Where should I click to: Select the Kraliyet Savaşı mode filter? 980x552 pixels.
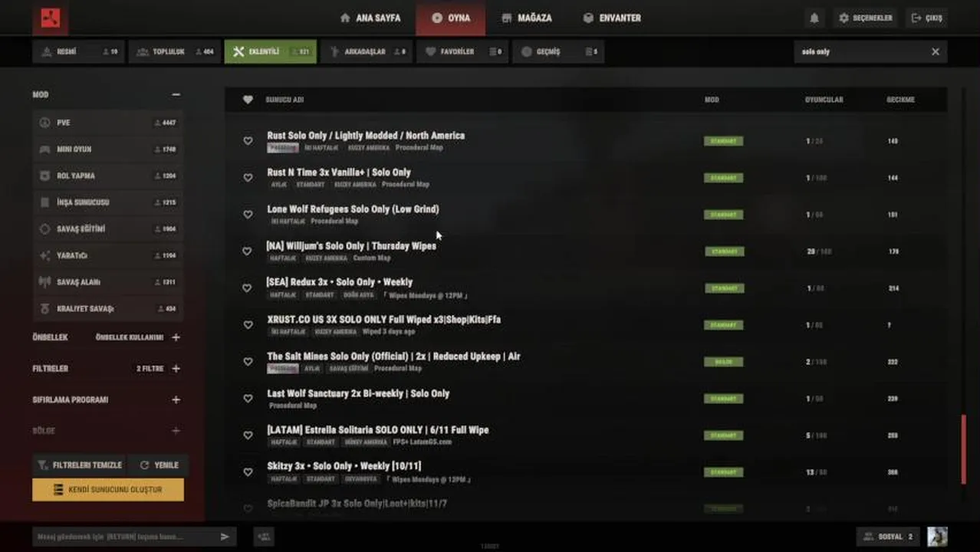[108, 309]
